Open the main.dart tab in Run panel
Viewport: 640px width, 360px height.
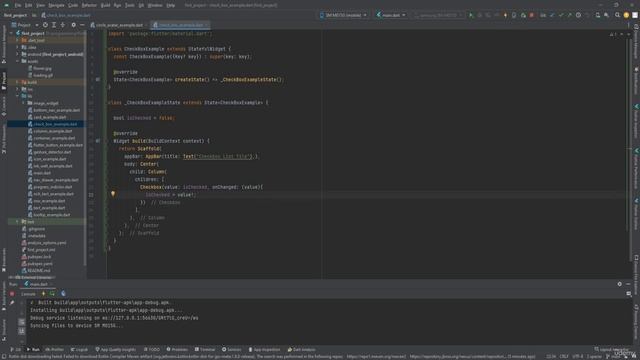click(x=37, y=284)
